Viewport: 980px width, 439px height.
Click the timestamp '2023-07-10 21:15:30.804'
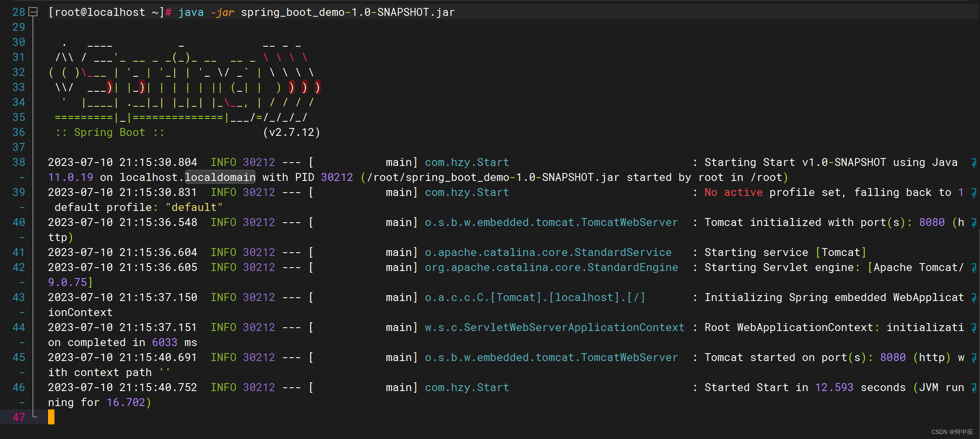(x=123, y=162)
